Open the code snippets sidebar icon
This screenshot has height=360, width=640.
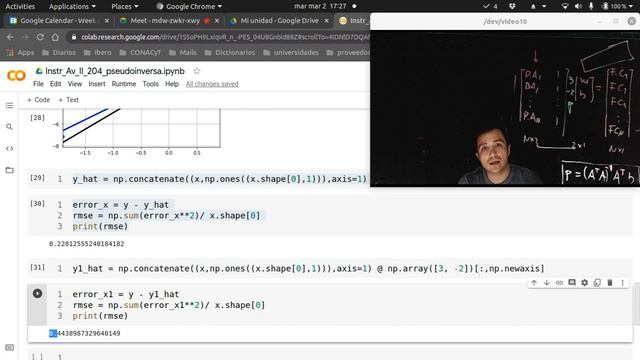point(9,149)
